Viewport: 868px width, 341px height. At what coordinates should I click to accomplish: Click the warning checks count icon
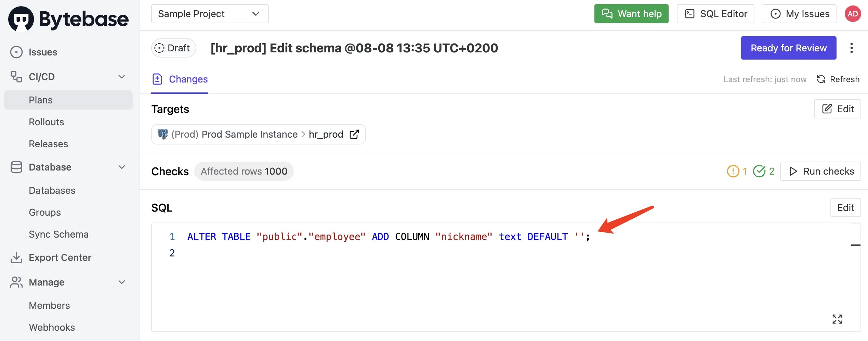click(733, 171)
